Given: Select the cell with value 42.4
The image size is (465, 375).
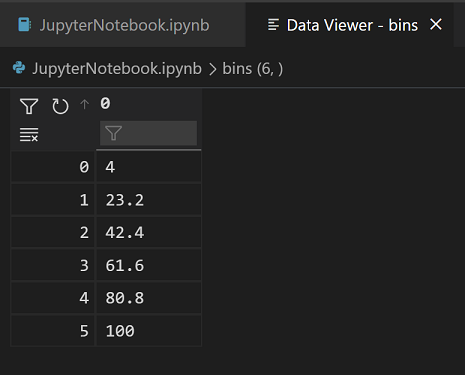Looking at the screenshot, I should pyautogui.click(x=149, y=232).
